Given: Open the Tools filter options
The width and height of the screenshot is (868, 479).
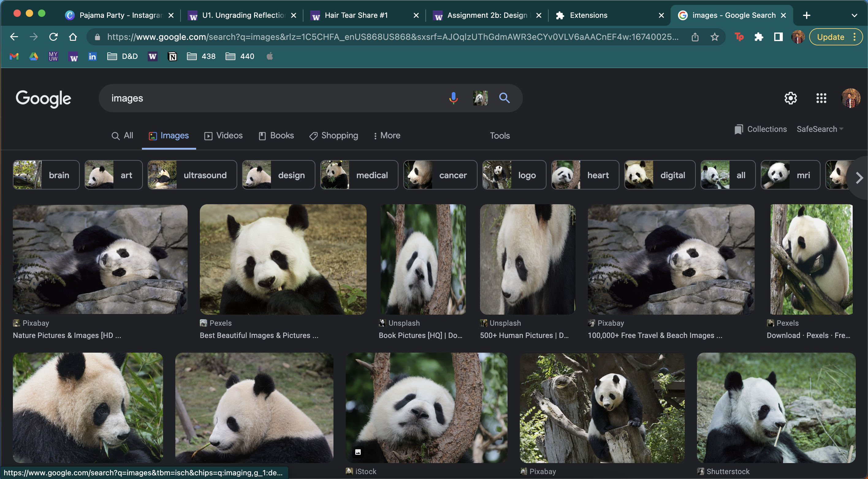Looking at the screenshot, I should pyautogui.click(x=500, y=136).
